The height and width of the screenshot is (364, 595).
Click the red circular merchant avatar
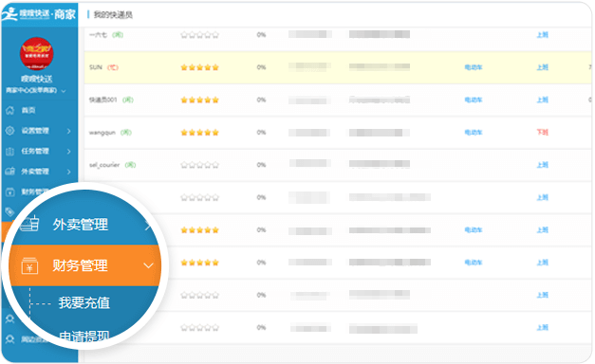(x=36, y=53)
